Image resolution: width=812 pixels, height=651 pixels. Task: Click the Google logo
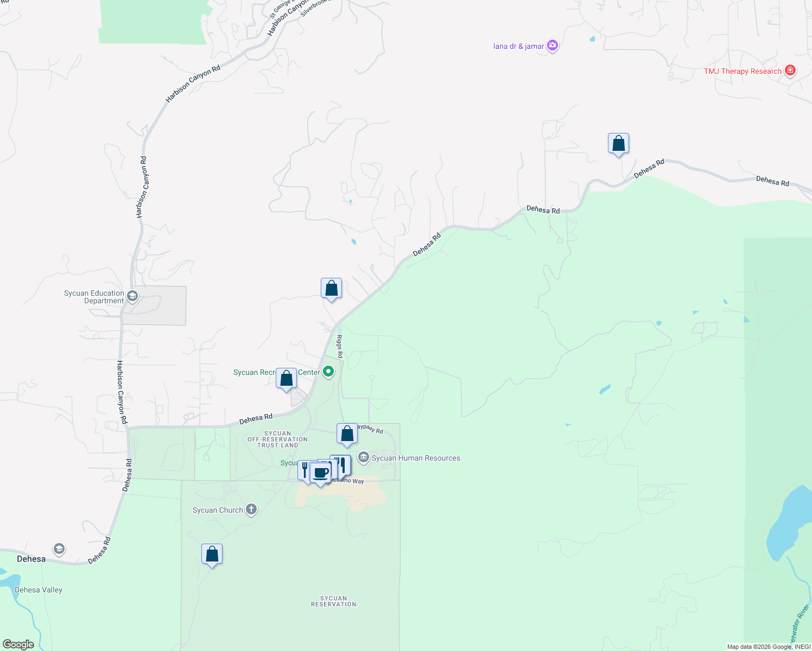[20, 644]
